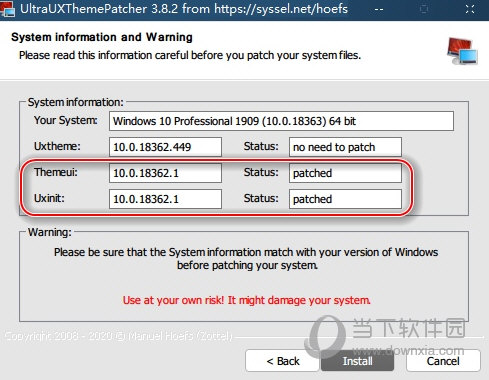The height and width of the screenshot is (380, 489).
Task: Click the Themeui version field
Action: click(165, 173)
